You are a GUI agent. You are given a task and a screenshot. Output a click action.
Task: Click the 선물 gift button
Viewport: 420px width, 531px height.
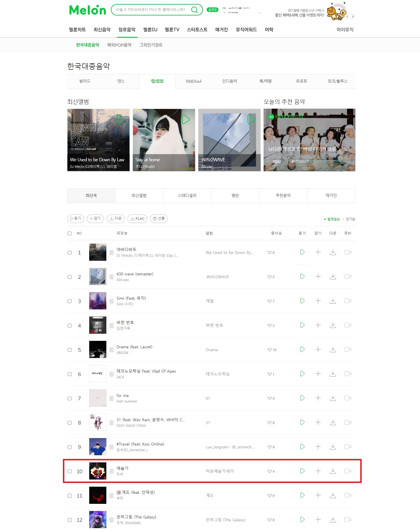159,219
